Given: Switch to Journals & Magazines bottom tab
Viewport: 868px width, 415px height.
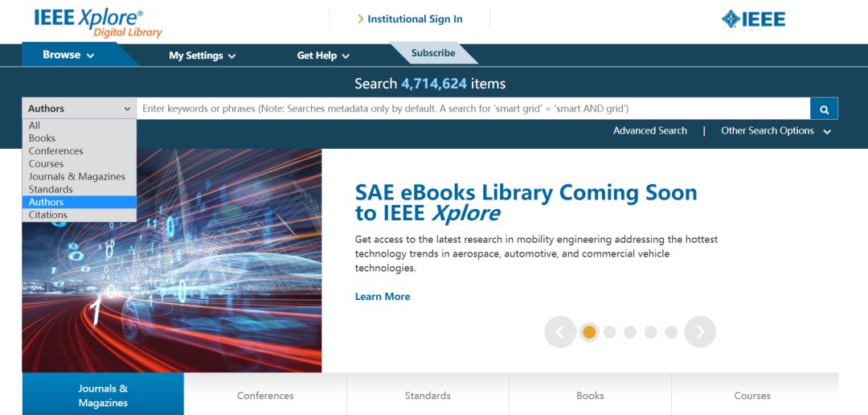Looking at the screenshot, I should tap(103, 396).
